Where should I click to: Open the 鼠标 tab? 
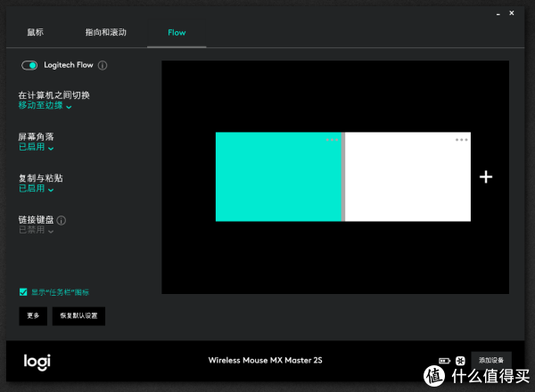(x=35, y=32)
